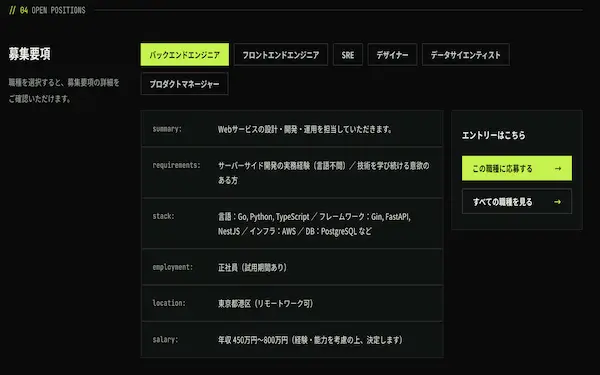600x375 pixels.
Task: Click the summary: label
Action: (167, 129)
